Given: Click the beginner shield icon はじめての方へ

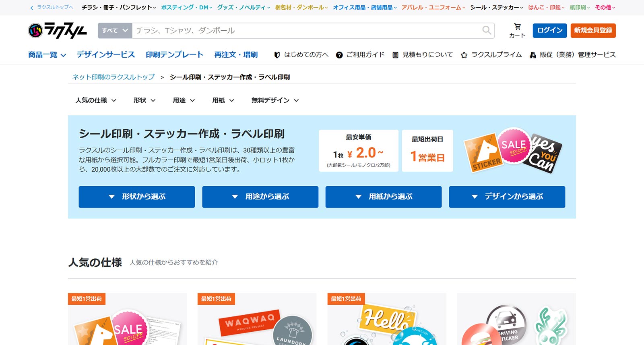Looking at the screenshot, I should pyautogui.click(x=277, y=55).
